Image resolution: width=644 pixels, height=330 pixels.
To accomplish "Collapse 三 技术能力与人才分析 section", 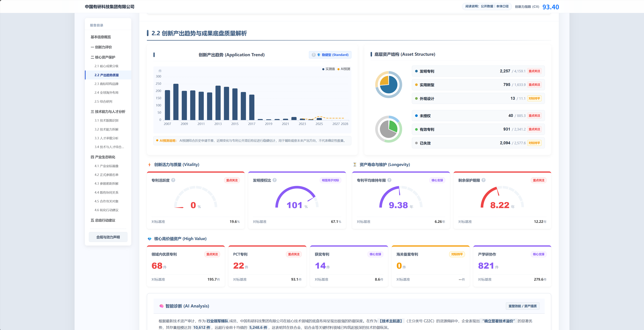I will [x=108, y=112].
